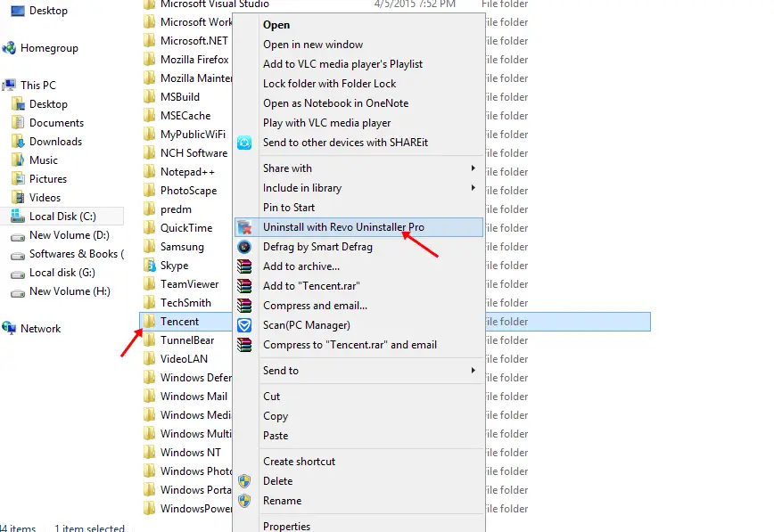This screenshot has width=774, height=532.
Task: Click the QuickTime folder icon
Action: [x=149, y=227]
